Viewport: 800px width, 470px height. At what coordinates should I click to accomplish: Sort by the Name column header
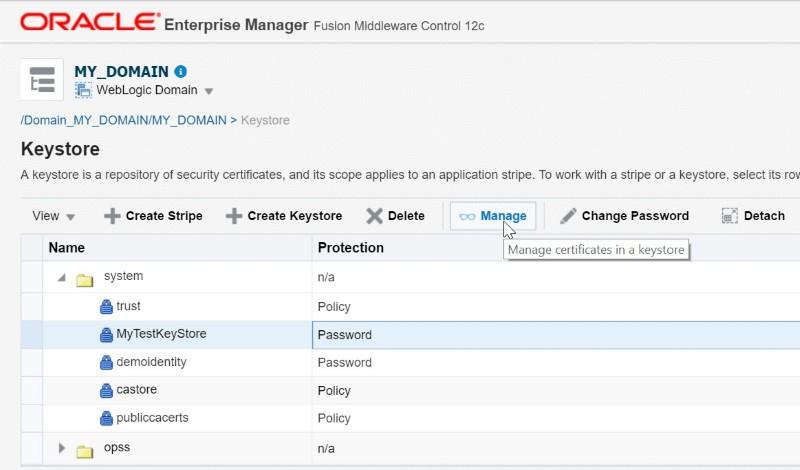pos(177,248)
